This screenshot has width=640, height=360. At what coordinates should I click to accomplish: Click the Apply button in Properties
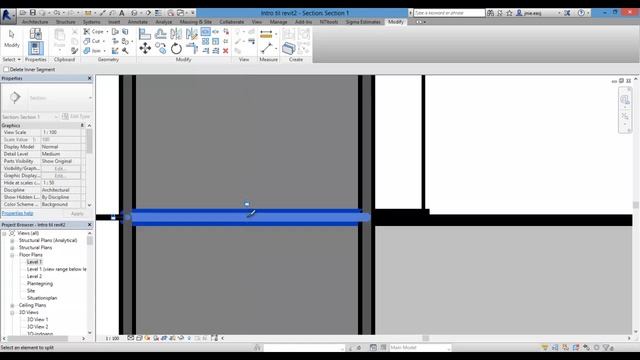(x=77, y=213)
